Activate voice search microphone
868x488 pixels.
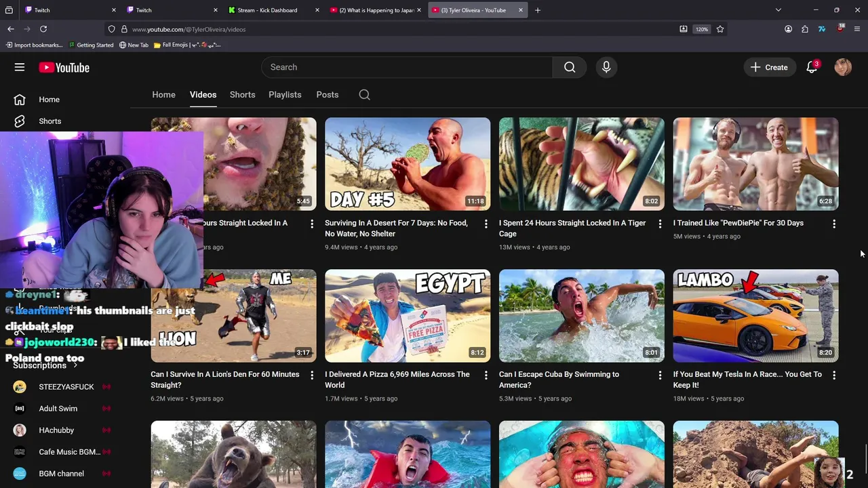point(606,67)
